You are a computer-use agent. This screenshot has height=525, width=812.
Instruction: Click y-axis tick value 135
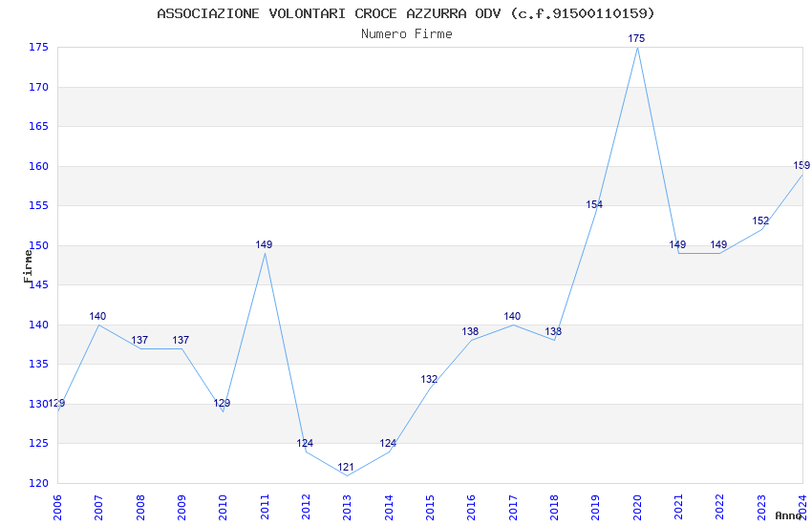tap(38, 364)
